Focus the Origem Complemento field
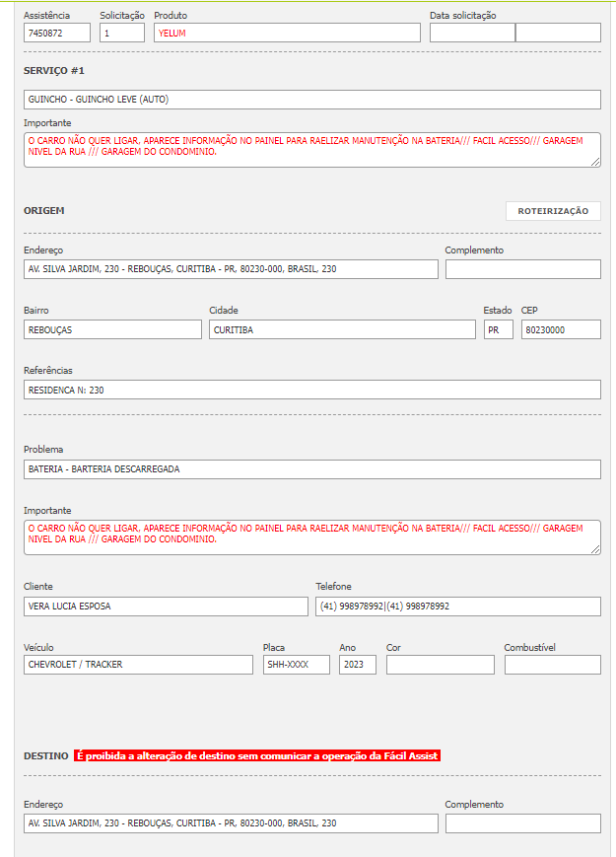Image resolution: width=616 pixels, height=857 pixels. tap(522, 269)
